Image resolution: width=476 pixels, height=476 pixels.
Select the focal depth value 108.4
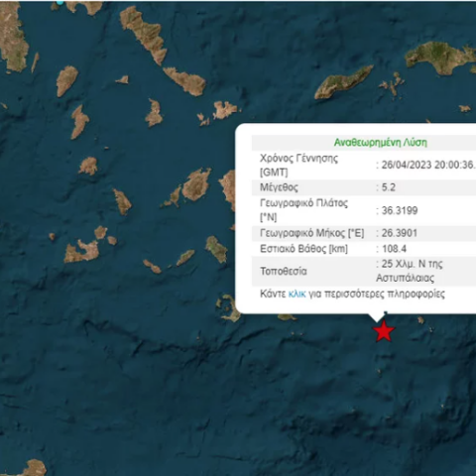(394, 249)
